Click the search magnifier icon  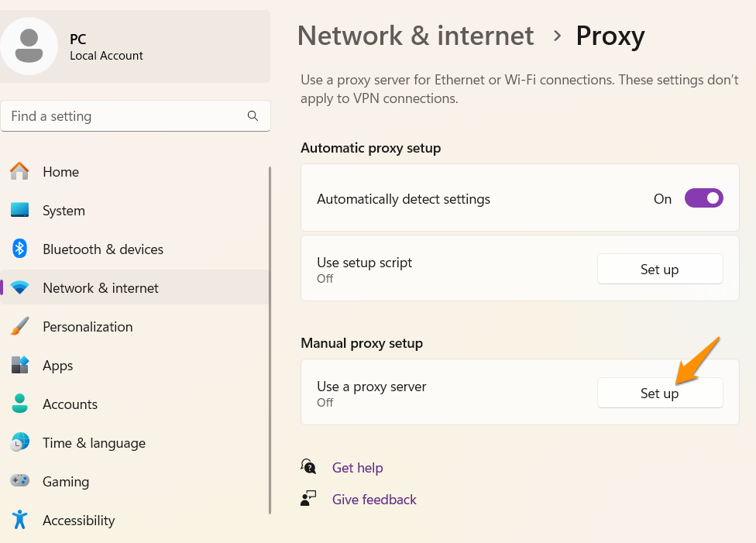(x=253, y=116)
